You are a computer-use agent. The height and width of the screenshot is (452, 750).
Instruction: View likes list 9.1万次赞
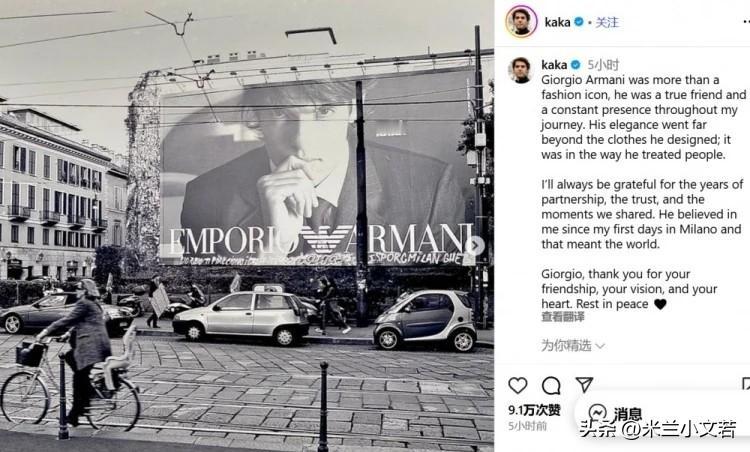pyautogui.click(x=534, y=410)
